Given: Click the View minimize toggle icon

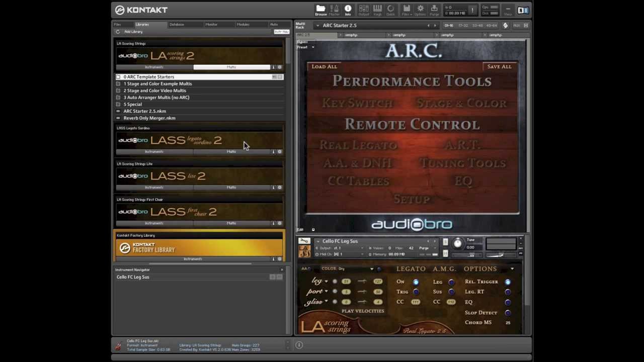Looking at the screenshot, I should [x=508, y=10].
